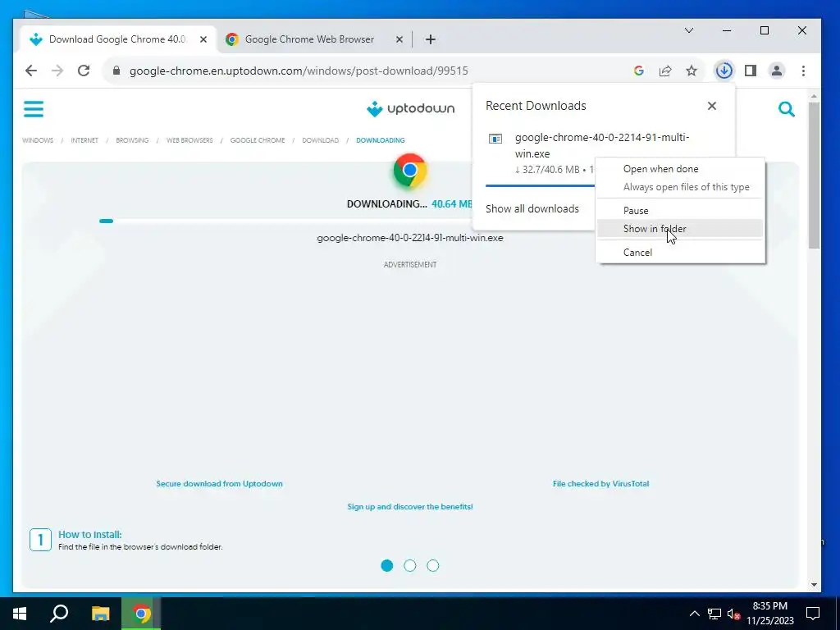The width and height of the screenshot is (840, 630).
Task: Open Windows Start menu
Action: click(20, 614)
